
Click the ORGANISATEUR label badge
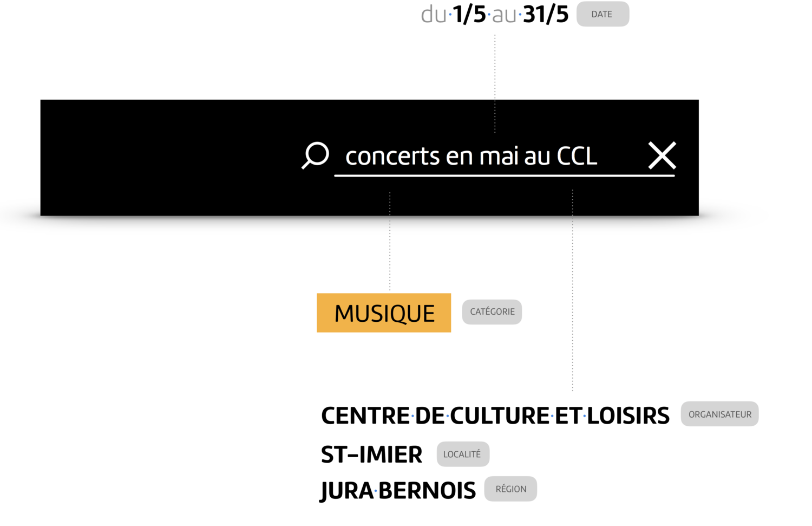pos(719,414)
